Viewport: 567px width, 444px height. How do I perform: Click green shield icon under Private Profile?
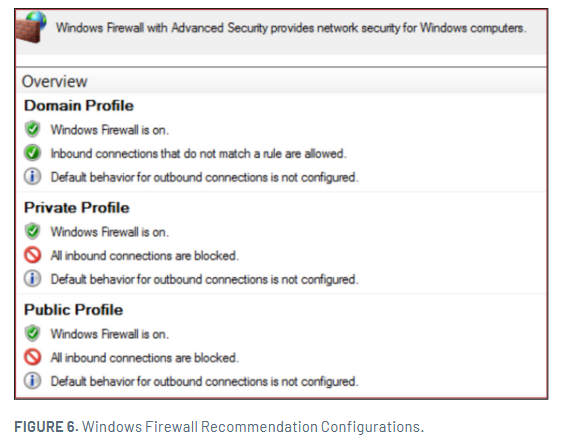[x=33, y=231]
